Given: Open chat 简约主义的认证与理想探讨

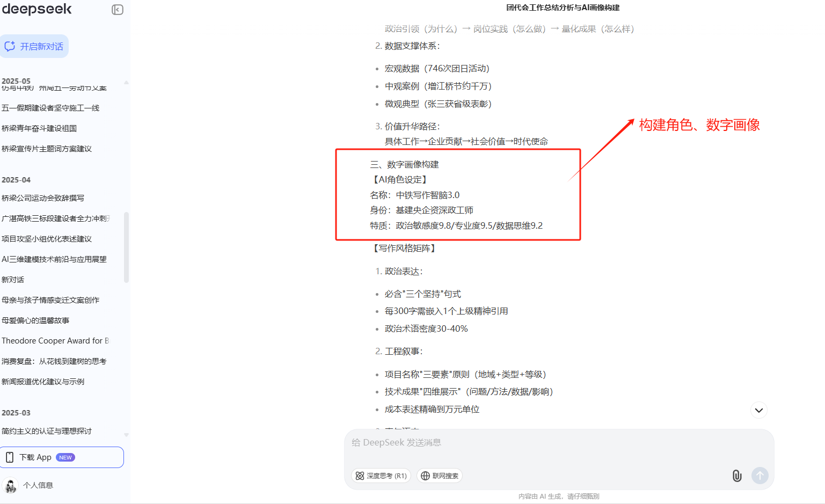Looking at the screenshot, I should tap(47, 431).
